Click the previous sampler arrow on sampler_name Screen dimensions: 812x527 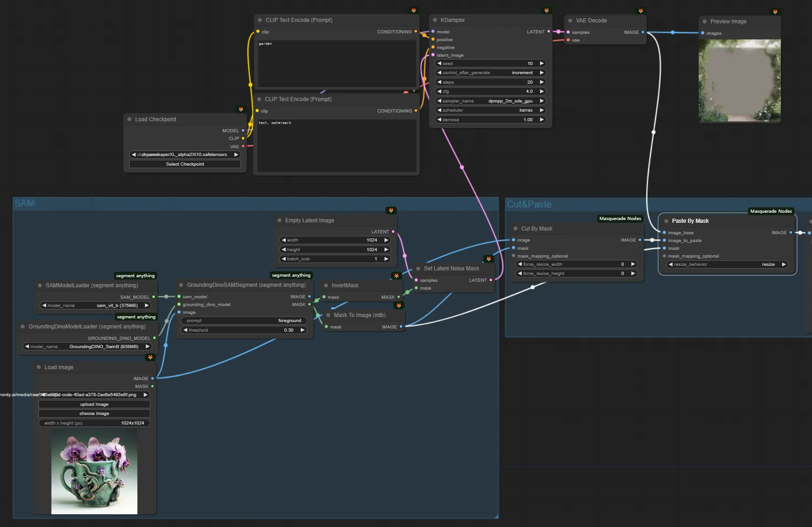(x=439, y=101)
